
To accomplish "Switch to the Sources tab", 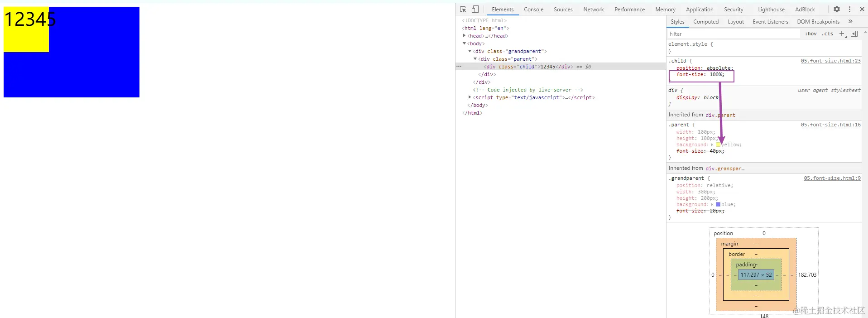I will (563, 10).
